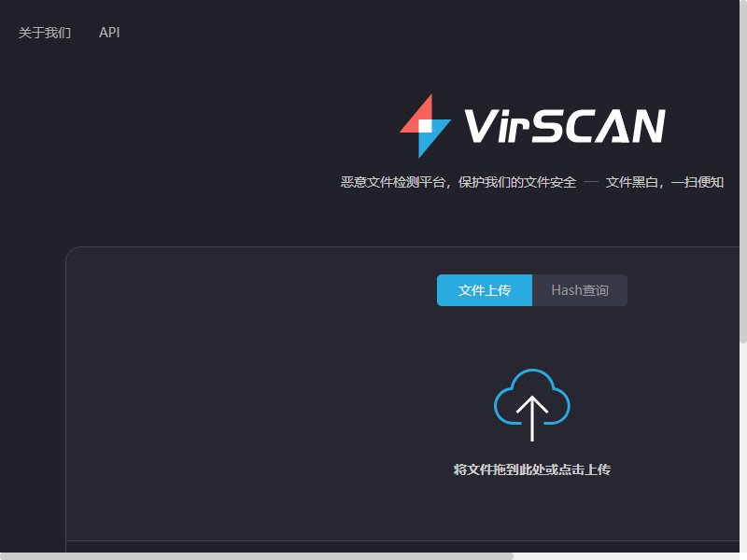Screen dimensions: 747x560
Task: Click the 将文件拖到此处或点击上传 text
Action: click(532, 469)
